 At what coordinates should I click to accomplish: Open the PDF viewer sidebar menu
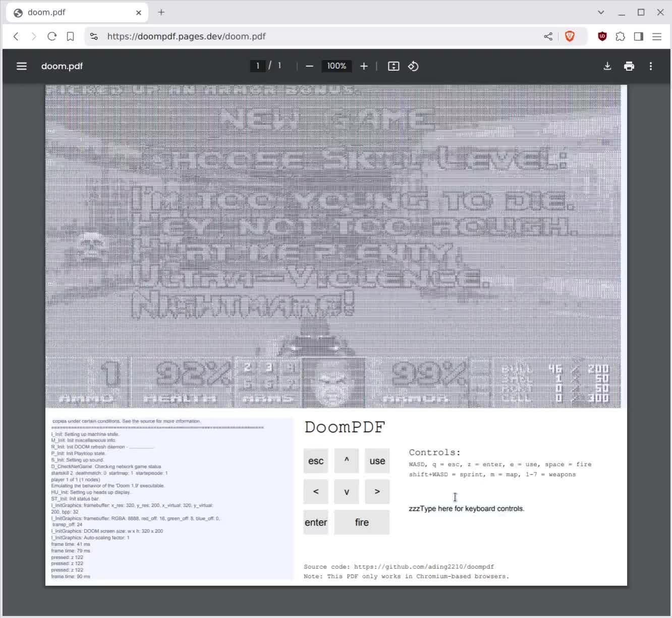(x=21, y=66)
